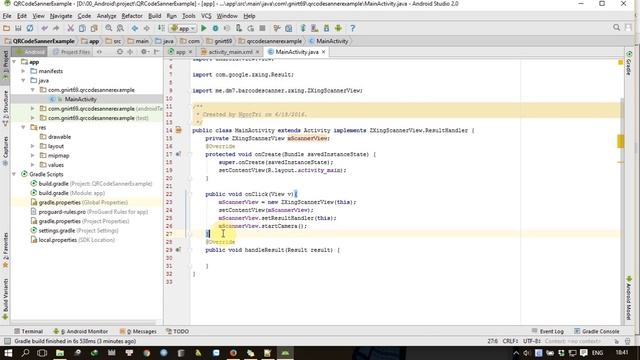Click the Copy icon in the toolbar
The image size is (640, 360).
(x=82, y=28)
